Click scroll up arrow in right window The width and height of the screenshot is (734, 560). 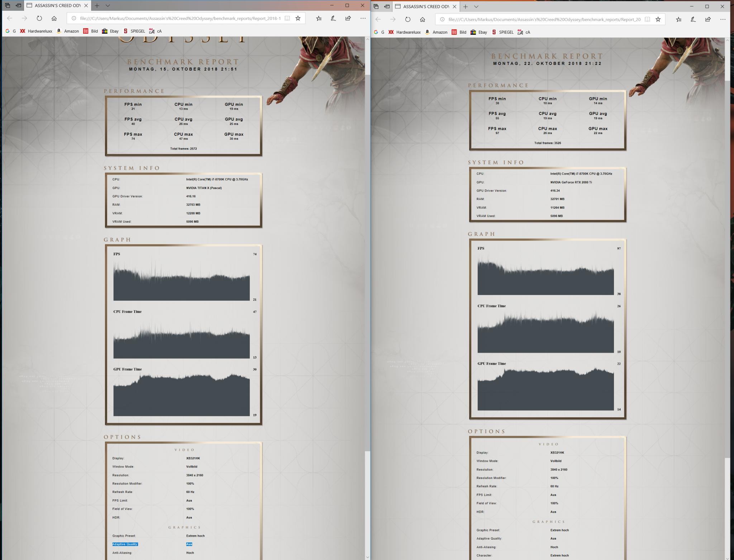click(x=727, y=41)
